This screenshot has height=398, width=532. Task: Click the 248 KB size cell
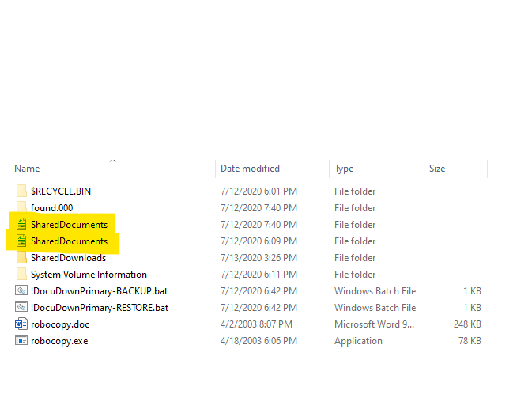point(467,324)
